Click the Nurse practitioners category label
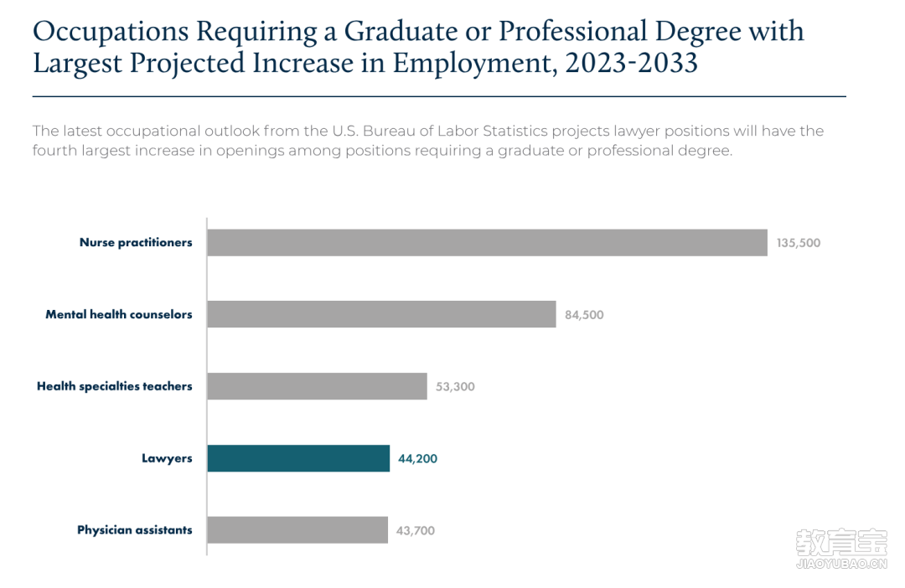The image size is (905, 588). click(x=136, y=242)
